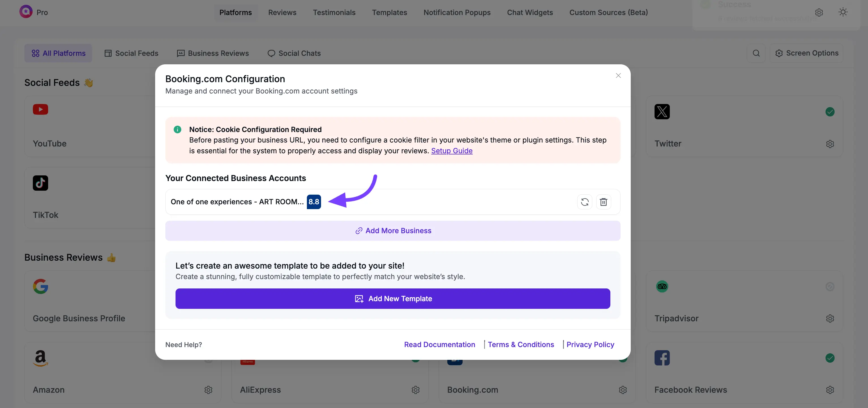Screen dimensions: 868x408
Task: Toggle the Twitter connected status checkmark
Action: click(830, 112)
